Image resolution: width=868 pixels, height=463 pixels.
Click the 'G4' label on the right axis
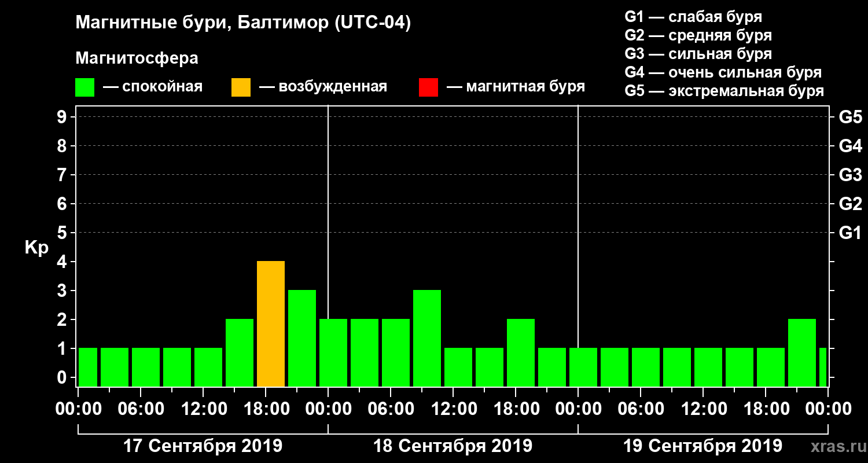[x=850, y=146]
